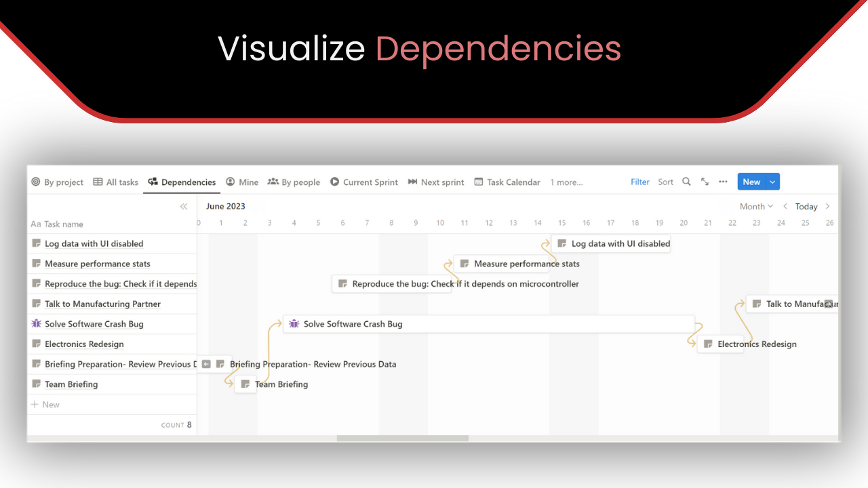Click the Task Calendar tab icon

pyautogui.click(x=479, y=182)
